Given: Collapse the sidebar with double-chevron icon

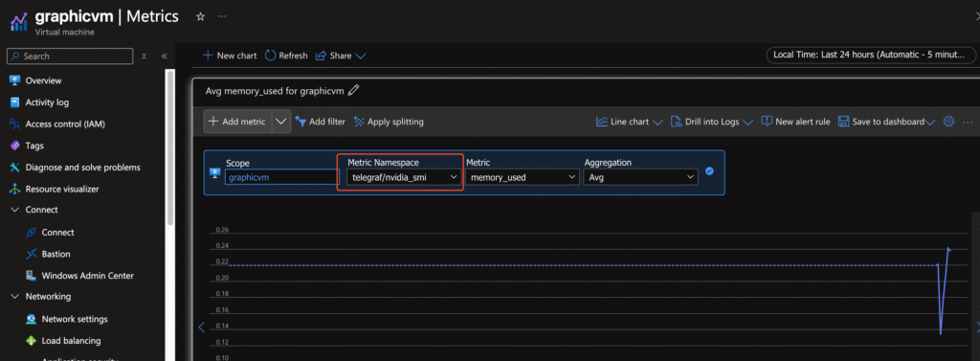Looking at the screenshot, I should pos(165,56).
